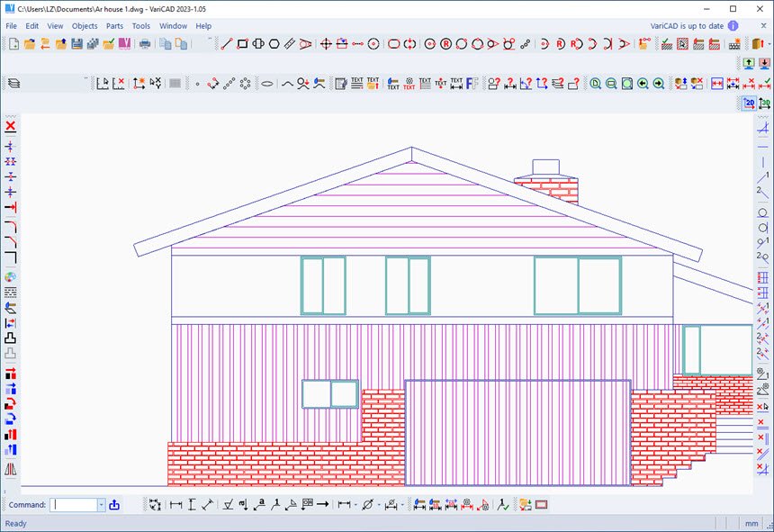
Task: Click the measure distance question icon
Action: 510,84
